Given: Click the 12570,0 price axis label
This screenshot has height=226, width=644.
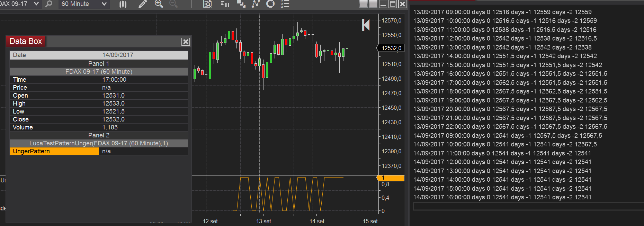Looking at the screenshot, I should 392,20.
